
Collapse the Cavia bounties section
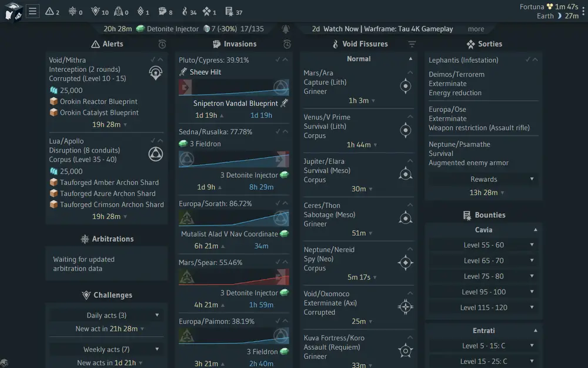(x=536, y=230)
